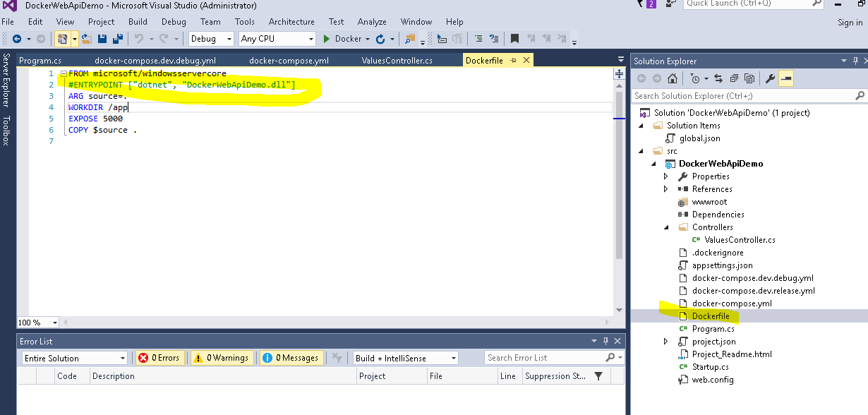This screenshot has height=415, width=868.
Task: Click the Solution Explorer auto-hide pin icon
Action: pos(855,61)
